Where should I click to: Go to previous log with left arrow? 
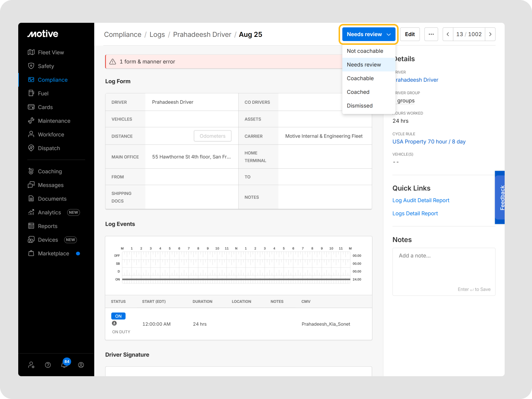pos(448,34)
